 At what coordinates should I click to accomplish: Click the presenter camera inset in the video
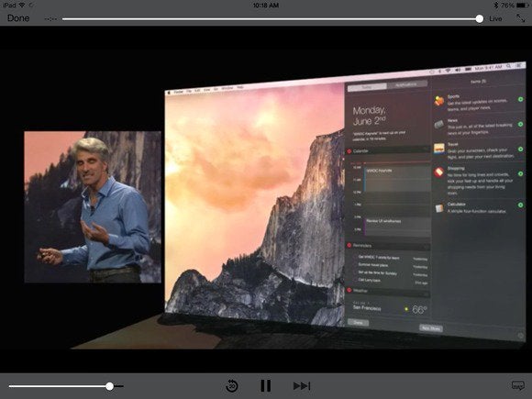coord(93,207)
